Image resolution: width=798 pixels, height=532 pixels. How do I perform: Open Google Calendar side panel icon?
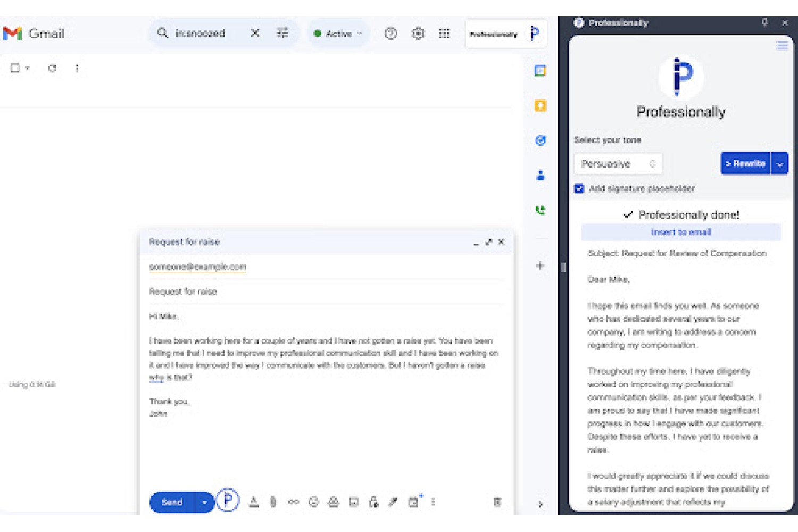[x=540, y=71]
